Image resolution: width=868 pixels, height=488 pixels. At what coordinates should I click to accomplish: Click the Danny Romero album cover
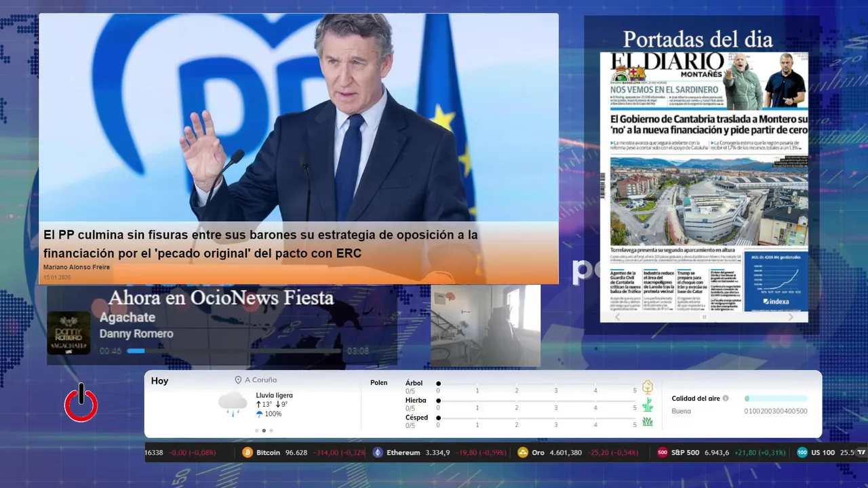pos(68,333)
